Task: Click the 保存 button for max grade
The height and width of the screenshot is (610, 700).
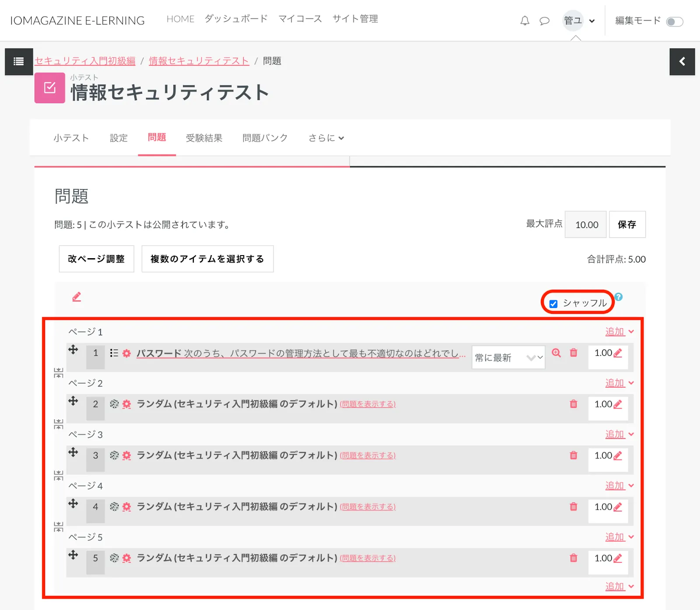Action: pos(626,224)
